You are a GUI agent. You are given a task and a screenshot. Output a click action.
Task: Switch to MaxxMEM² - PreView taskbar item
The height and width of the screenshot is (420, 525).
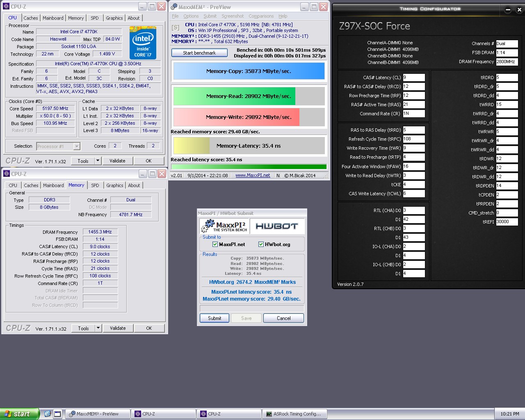(x=98, y=414)
